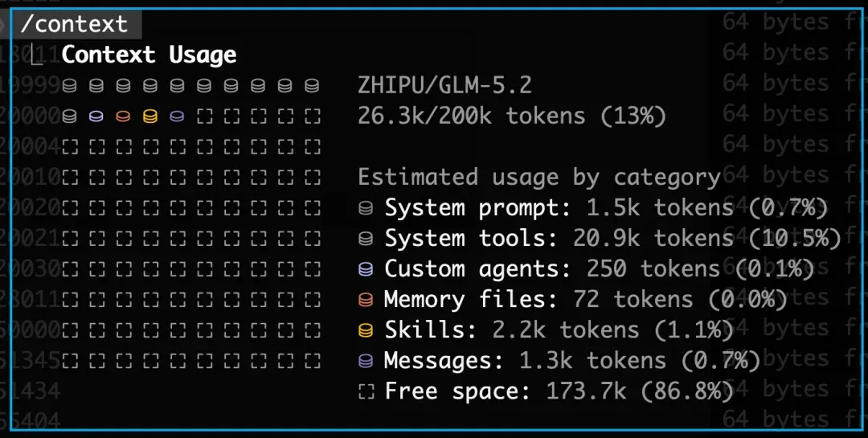
Task: Click the Free space dashed square icon
Action: 366,391
